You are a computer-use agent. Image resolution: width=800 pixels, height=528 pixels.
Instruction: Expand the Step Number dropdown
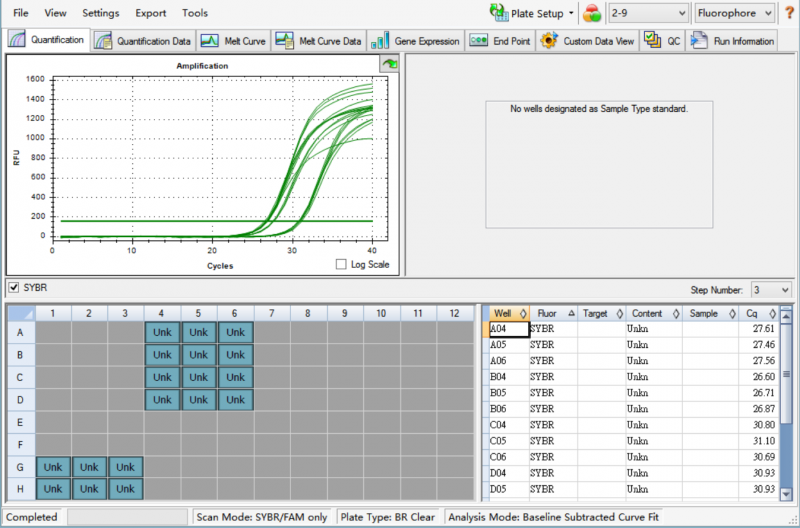pos(770,290)
